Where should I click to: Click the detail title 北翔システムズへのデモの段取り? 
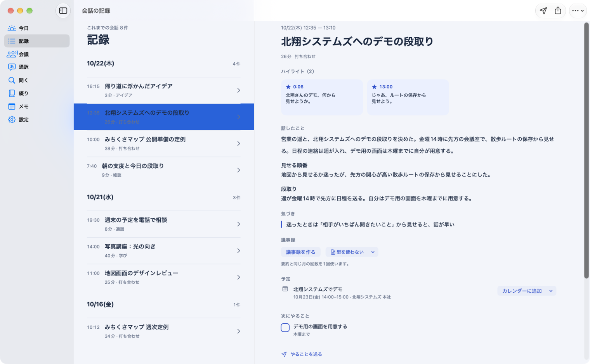coord(357,41)
